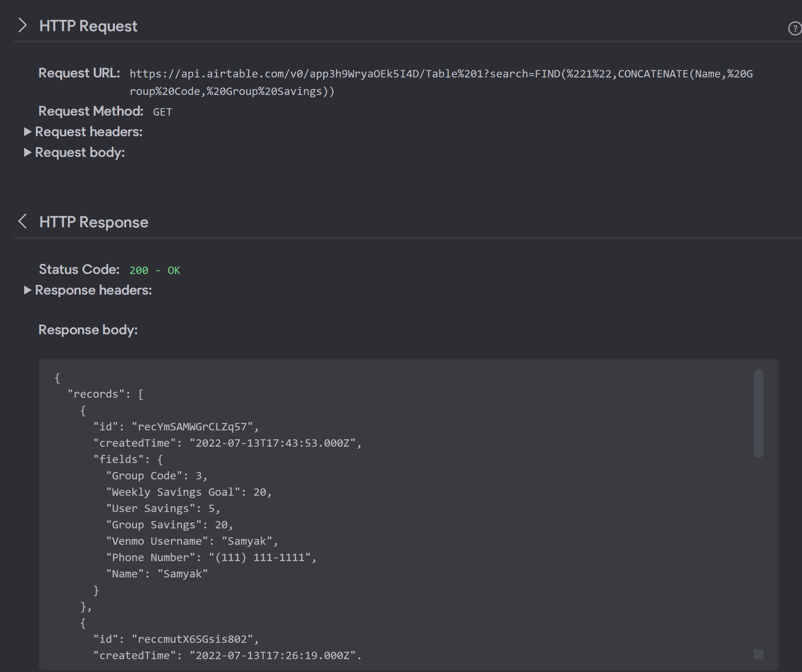Click the Status Code label
This screenshot has width=802, height=672.
pos(79,270)
